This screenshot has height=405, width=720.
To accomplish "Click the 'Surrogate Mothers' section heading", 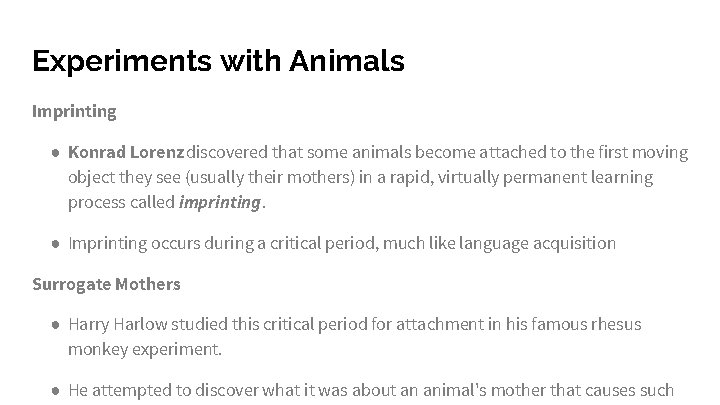I will pos(106,284).
